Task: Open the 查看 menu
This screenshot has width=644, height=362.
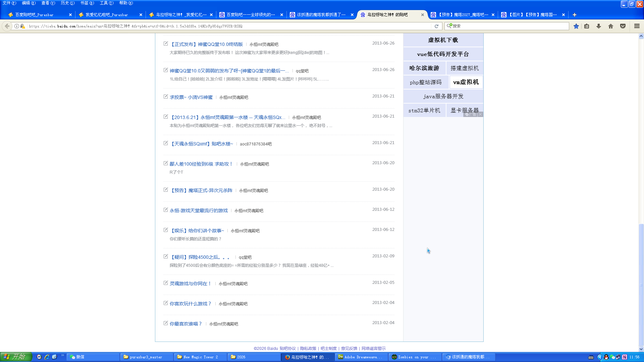Action: click(48, 3)
